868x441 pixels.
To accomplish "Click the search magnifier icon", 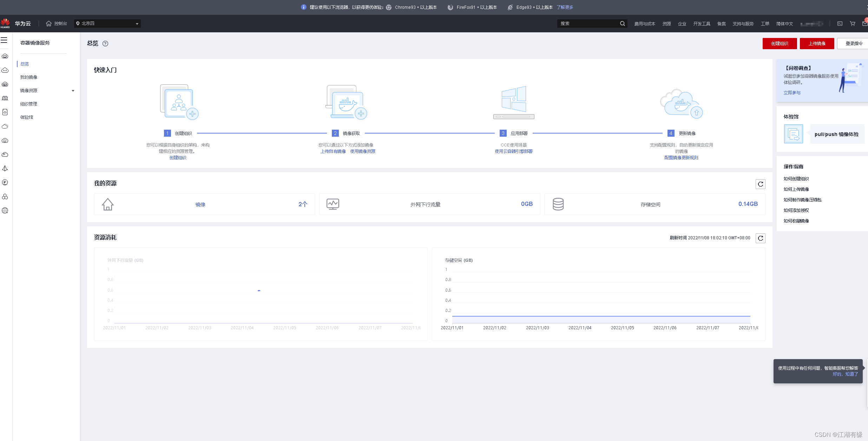I will pyautogui.click(x=622, y=24).
